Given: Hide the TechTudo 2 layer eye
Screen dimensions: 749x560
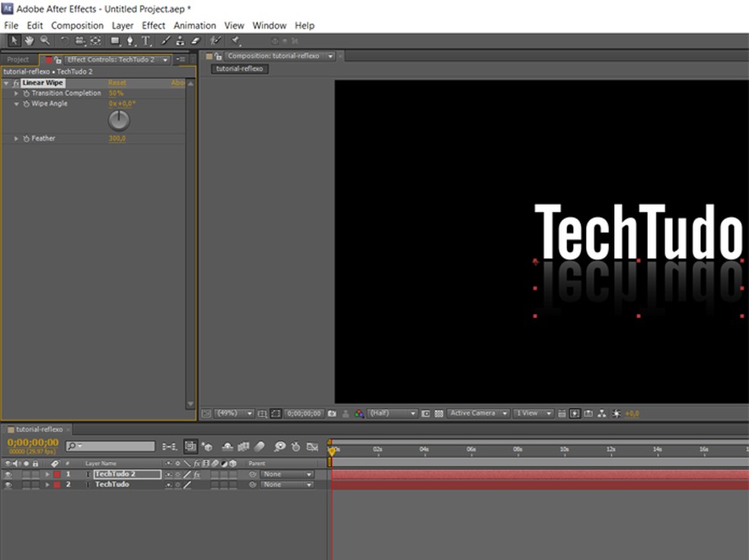Looking at the screenshot, I should click(8, 474).
